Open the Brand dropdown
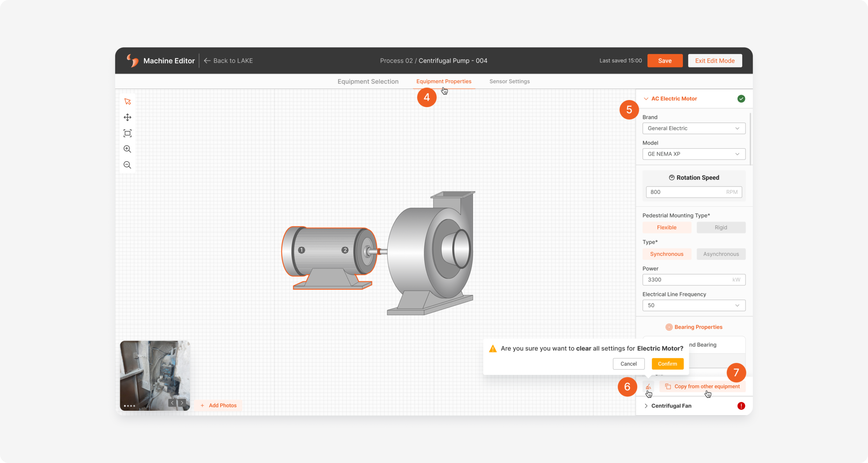868x463 pixels. coord(693,127)
